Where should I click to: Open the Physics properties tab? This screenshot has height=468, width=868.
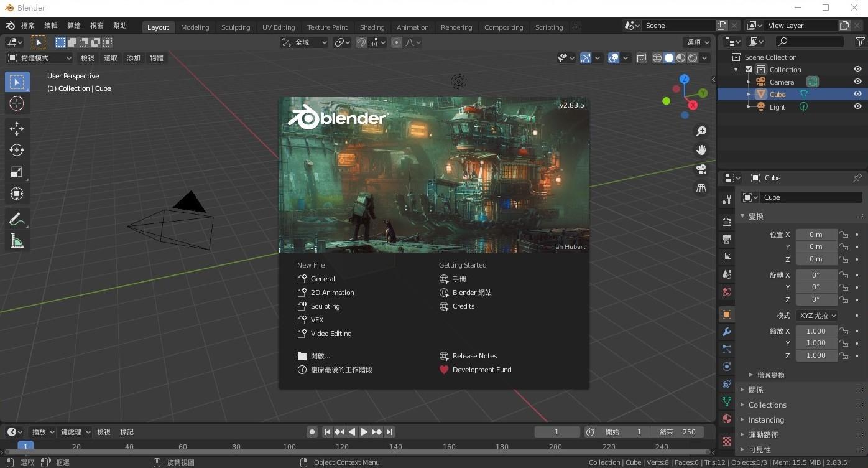click(x=726, y=367)
